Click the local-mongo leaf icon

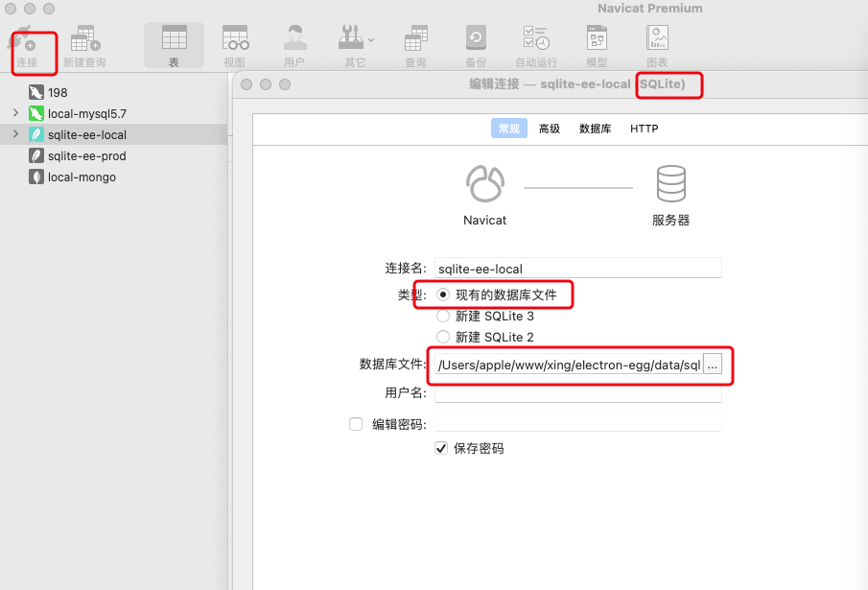pos(36,177)
